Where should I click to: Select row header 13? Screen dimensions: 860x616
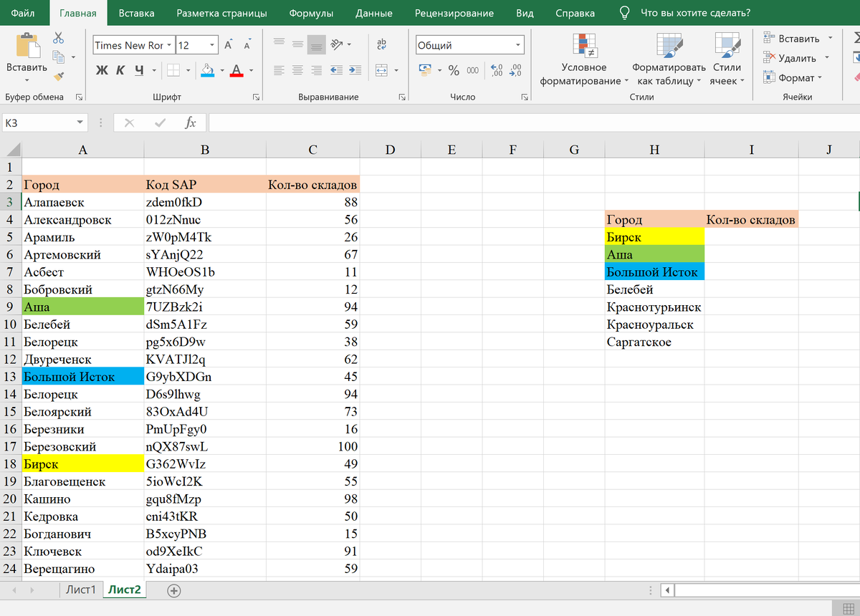11,377
